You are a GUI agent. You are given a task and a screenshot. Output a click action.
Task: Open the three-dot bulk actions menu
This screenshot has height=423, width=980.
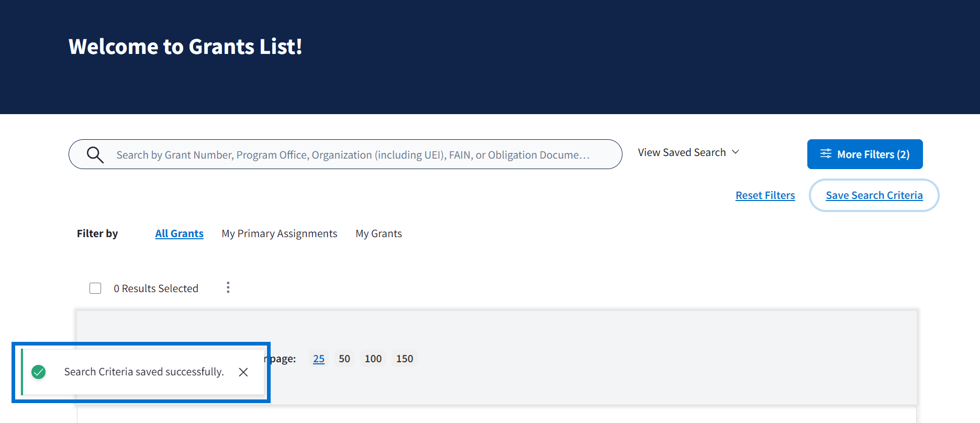click(x=228, y=287)
